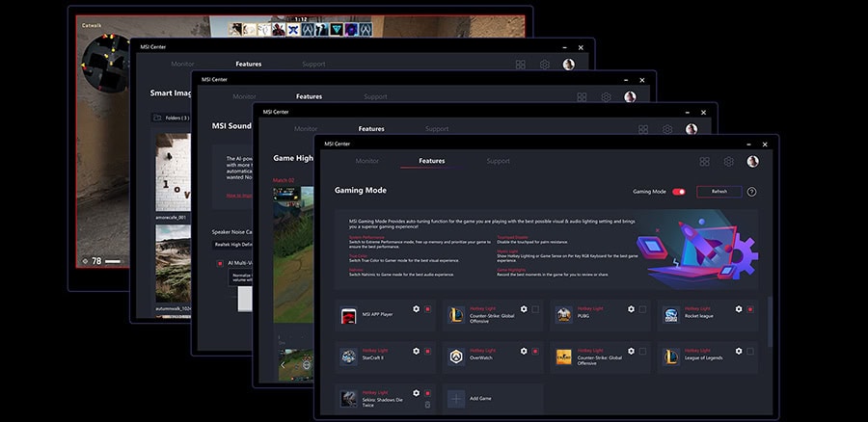Viewport: 868px width, 422px height.
Task: Switch to Monitor tab in Gaming Mode window
Action: tap(367, 162)
